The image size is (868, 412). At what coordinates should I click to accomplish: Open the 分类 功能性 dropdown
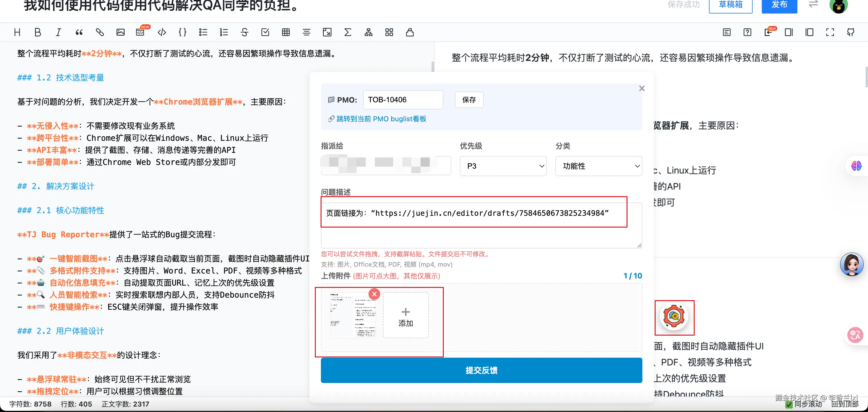tap(598, 166)
